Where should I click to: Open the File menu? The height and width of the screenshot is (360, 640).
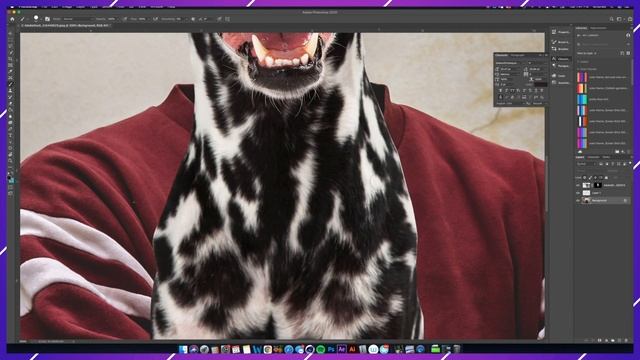44,7
